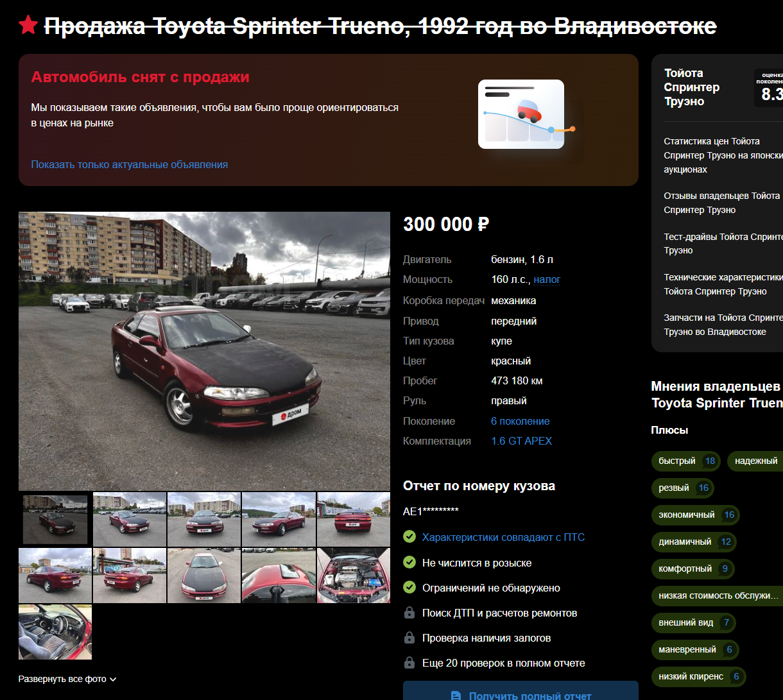Open Отзывы владельцев Тойота Спринтер Труэно
783x700 pixels.
pyautogui.click(x=723, y=203)
